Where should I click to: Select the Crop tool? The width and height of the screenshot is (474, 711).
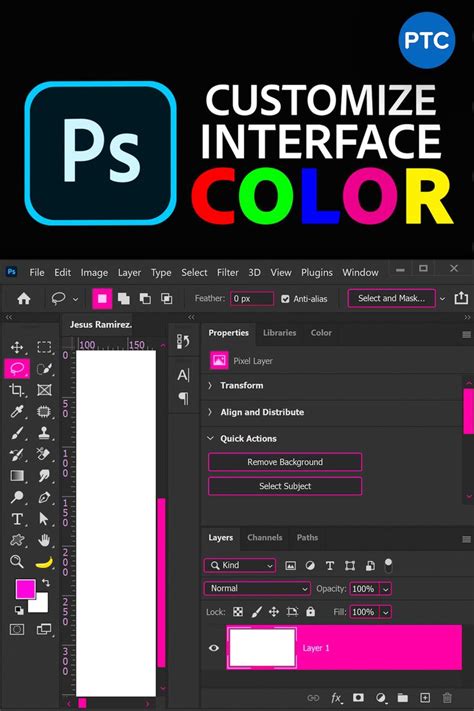click(x=17, y=390)
